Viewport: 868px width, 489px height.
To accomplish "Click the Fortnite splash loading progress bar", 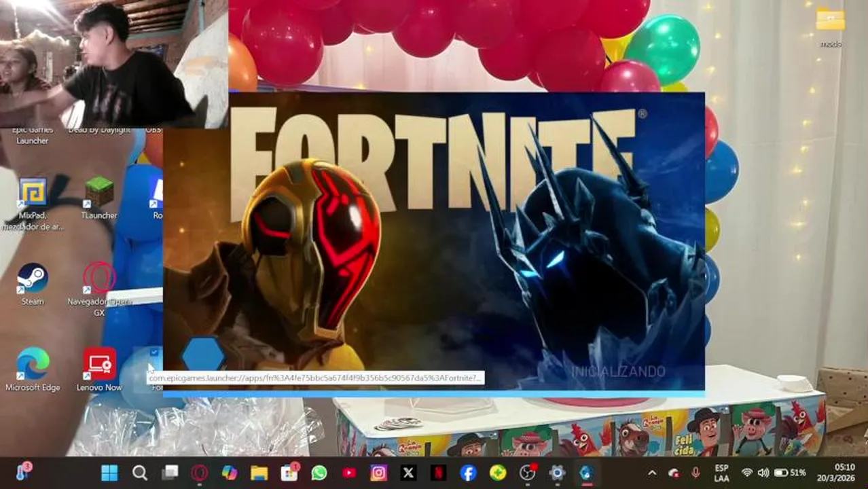I will coord(433,393).
